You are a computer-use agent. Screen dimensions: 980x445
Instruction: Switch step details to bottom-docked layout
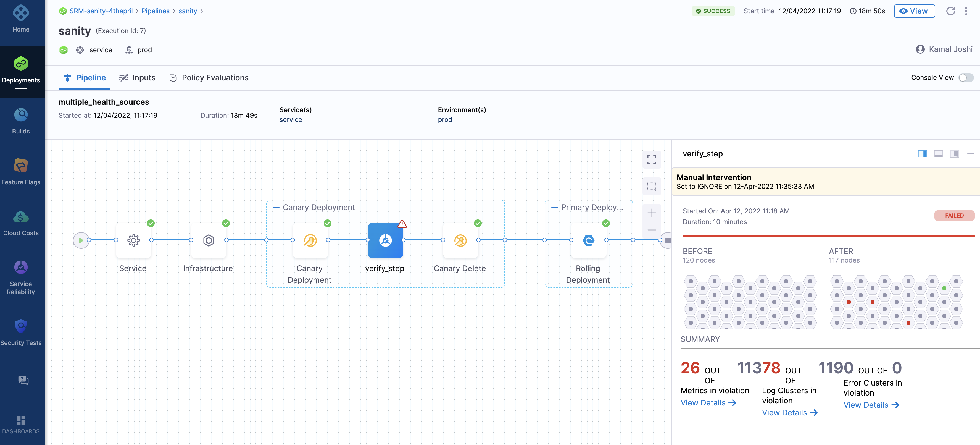(x=938, y=154)
